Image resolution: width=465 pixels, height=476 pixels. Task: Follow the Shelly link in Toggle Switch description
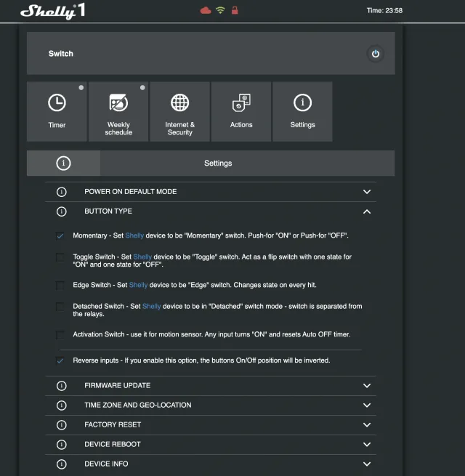(142, 257)
